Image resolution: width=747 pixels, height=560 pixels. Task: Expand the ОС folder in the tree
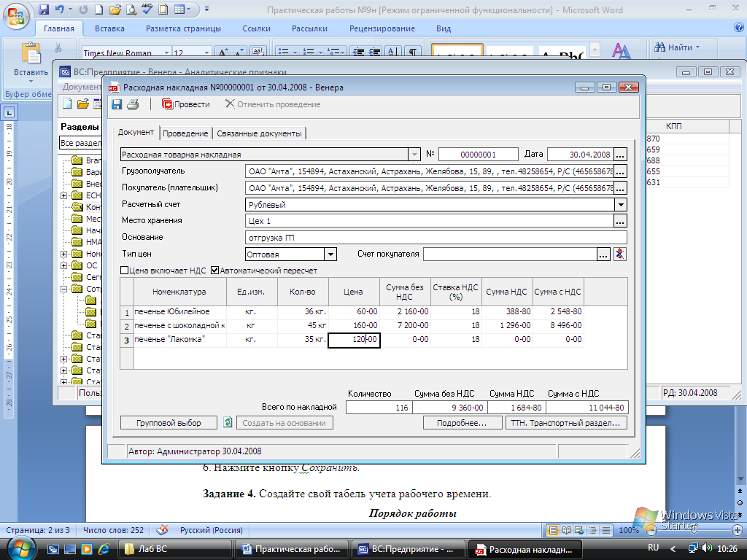(x=64, y=265)
